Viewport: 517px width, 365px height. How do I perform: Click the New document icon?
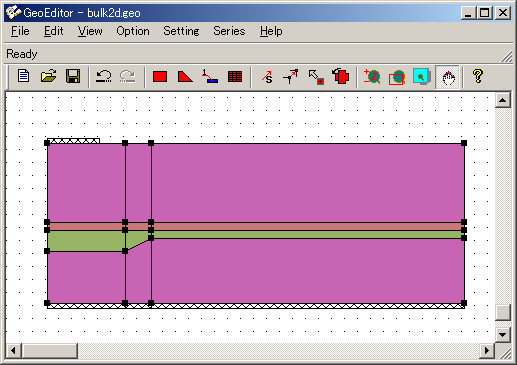tap(23, 76)
